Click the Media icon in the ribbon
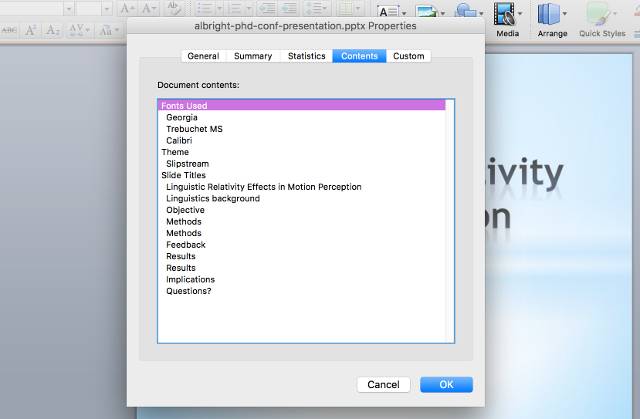Image resolution: width=640 pixels, height=419 pixels. [x=504, y=14]
